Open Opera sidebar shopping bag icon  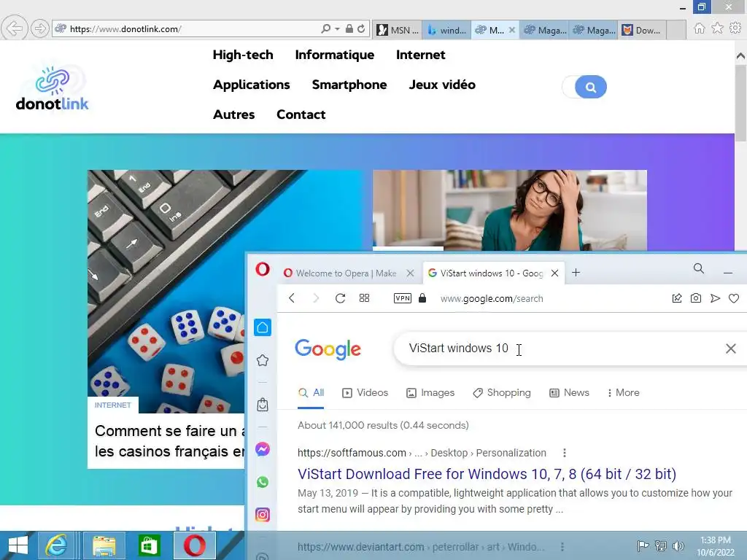pos(263,405)
